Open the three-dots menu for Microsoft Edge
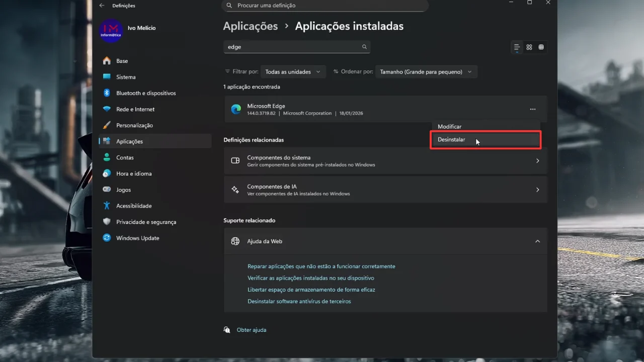Screen dimensions: 644x362 pos(533,109)
